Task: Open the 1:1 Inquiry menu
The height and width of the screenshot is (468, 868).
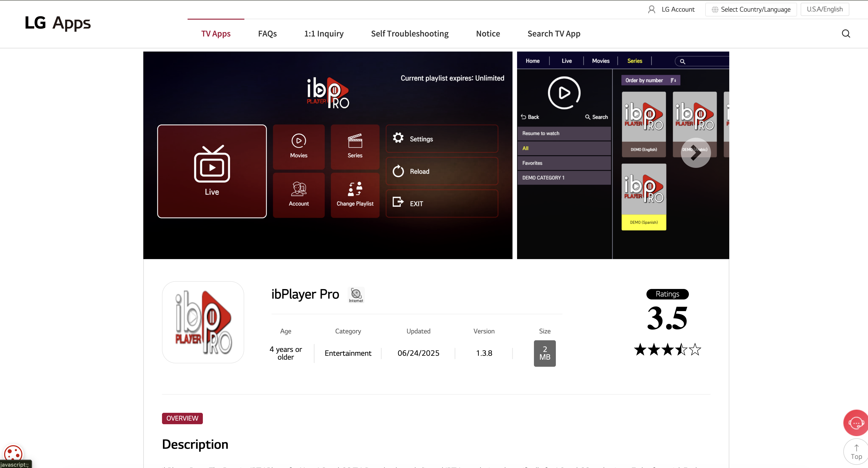Action: coord(324,34)
